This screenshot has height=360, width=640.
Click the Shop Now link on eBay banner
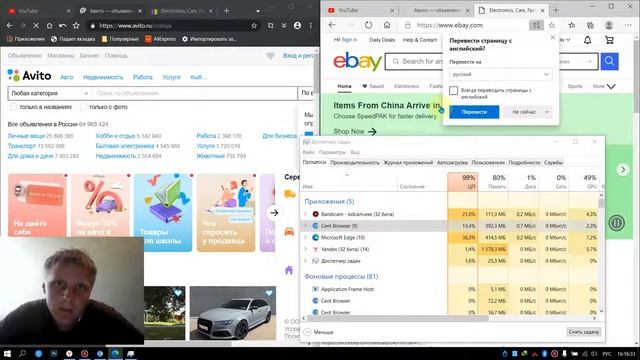click(x=355, y=131)
